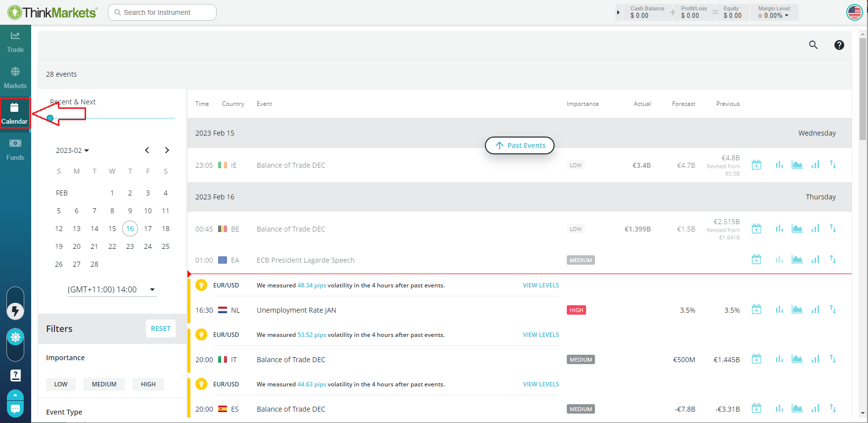
Task: Open the 2023-02 month dropdown
Action: click(x=72, y=150)
